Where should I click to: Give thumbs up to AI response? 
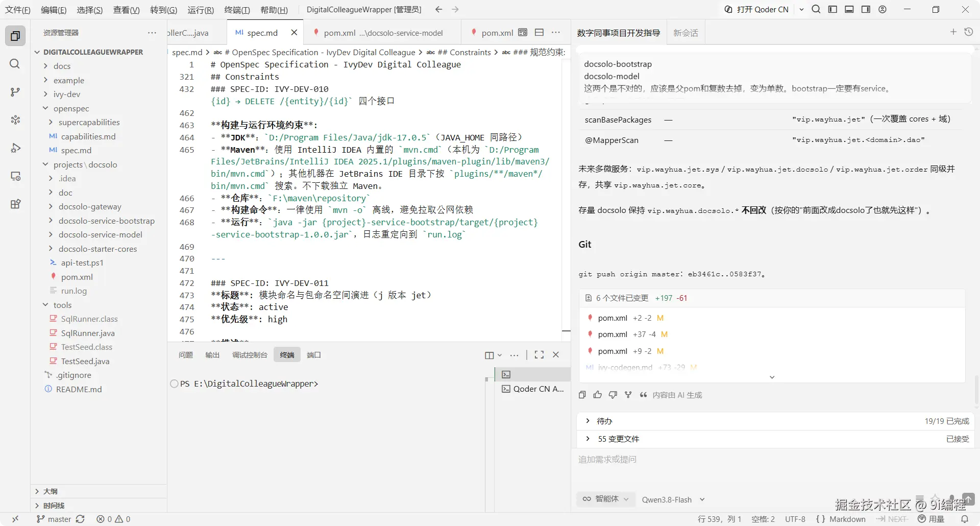click(x=598, y=395)
